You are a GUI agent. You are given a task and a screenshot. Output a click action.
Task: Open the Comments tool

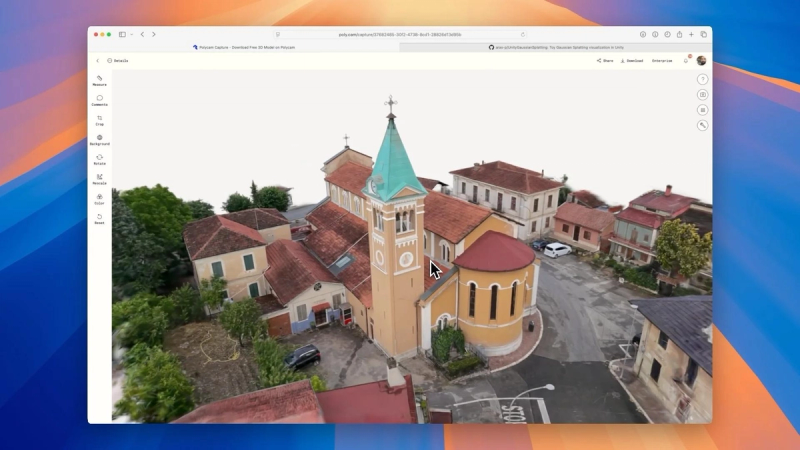point(99,101)
